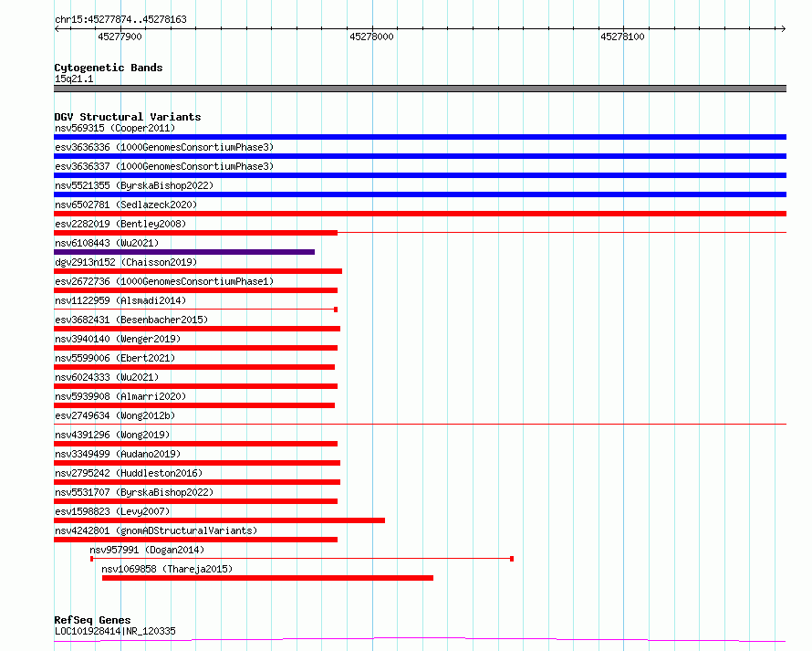The height and width of the screenshot is (651, 812).
Task: Select the nsv1122959 (Alsmadi2014) label
Action: [x=120, y=300]
